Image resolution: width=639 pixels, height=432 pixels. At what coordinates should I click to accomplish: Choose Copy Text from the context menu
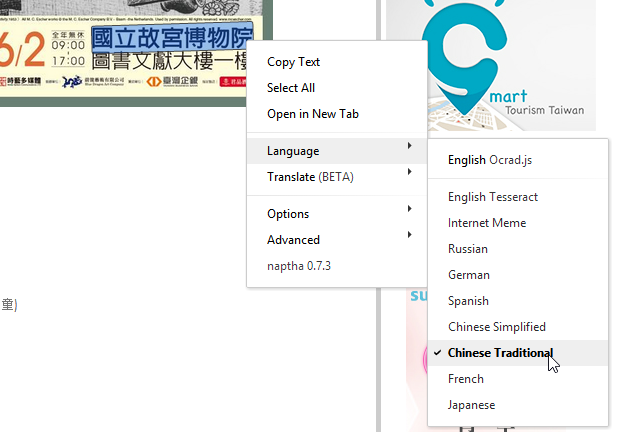337,62
